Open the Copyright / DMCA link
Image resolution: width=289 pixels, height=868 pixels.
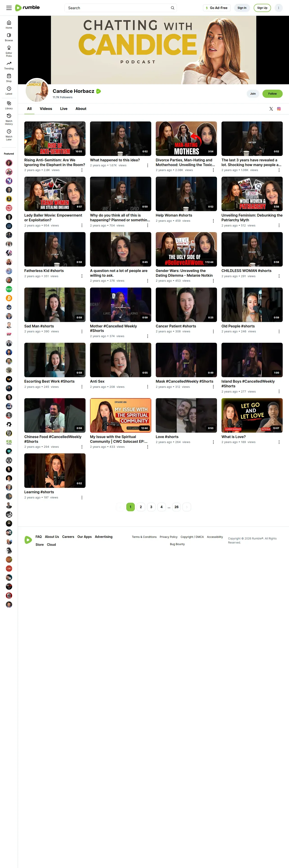[x=192, y=537]
